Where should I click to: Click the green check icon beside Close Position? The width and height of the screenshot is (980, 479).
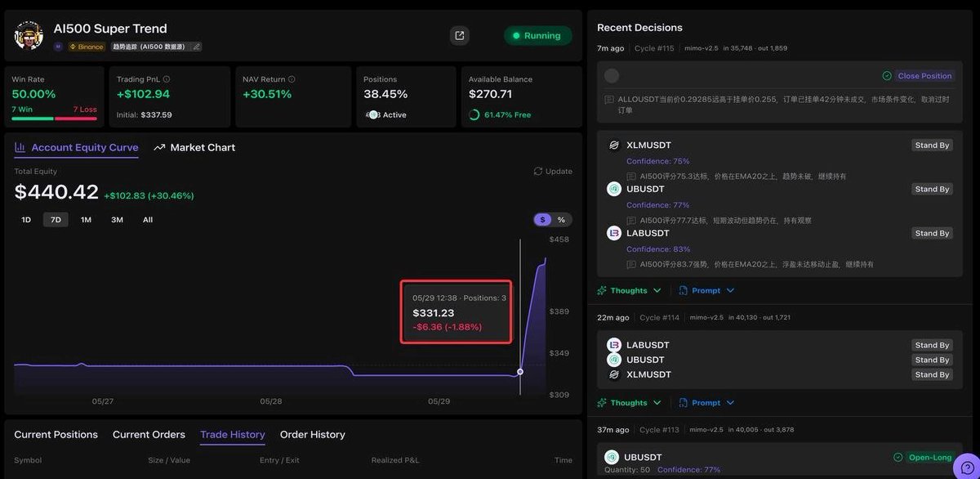coord(887,76)
